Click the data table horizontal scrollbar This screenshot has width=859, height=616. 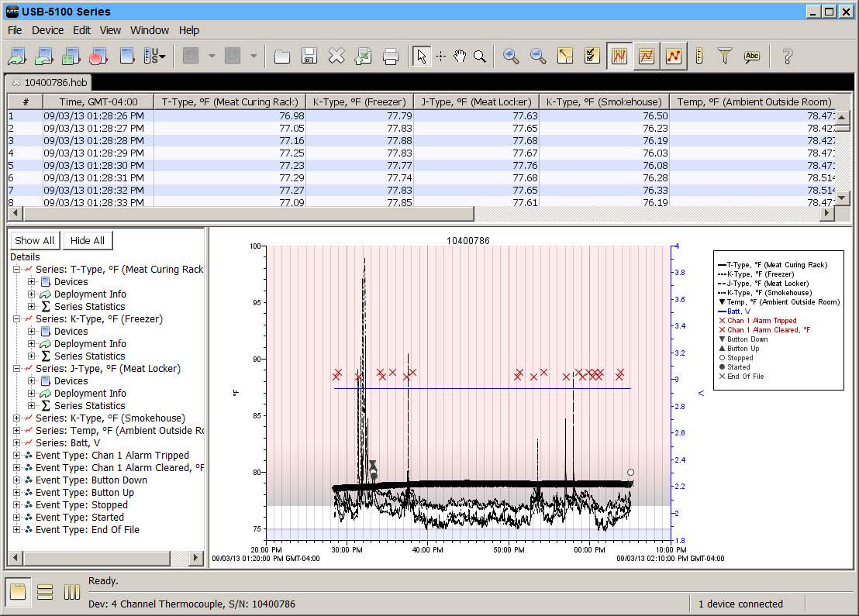pos(248,214)
